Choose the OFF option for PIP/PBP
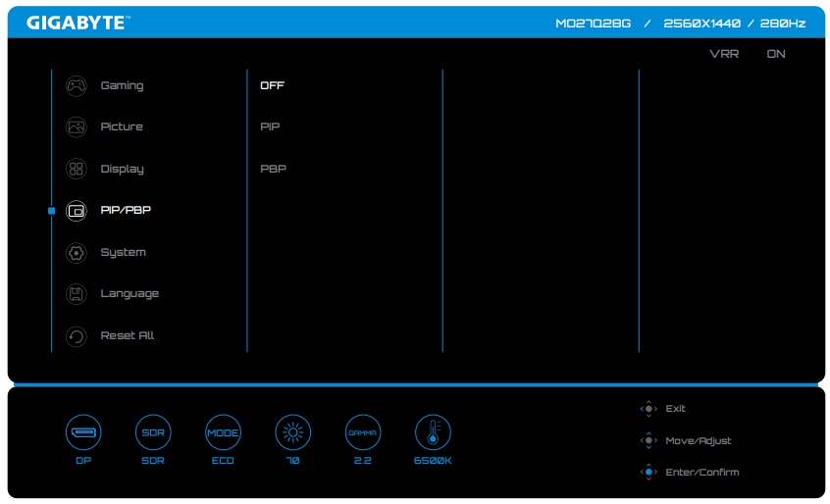This screenshot has width=830, height=504. (272, 86)
